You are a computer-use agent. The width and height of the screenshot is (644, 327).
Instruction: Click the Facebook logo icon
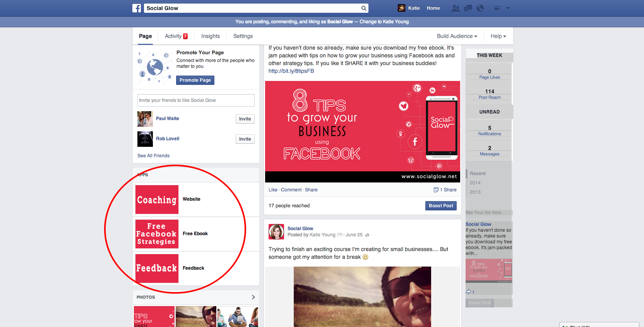[137, 8]
